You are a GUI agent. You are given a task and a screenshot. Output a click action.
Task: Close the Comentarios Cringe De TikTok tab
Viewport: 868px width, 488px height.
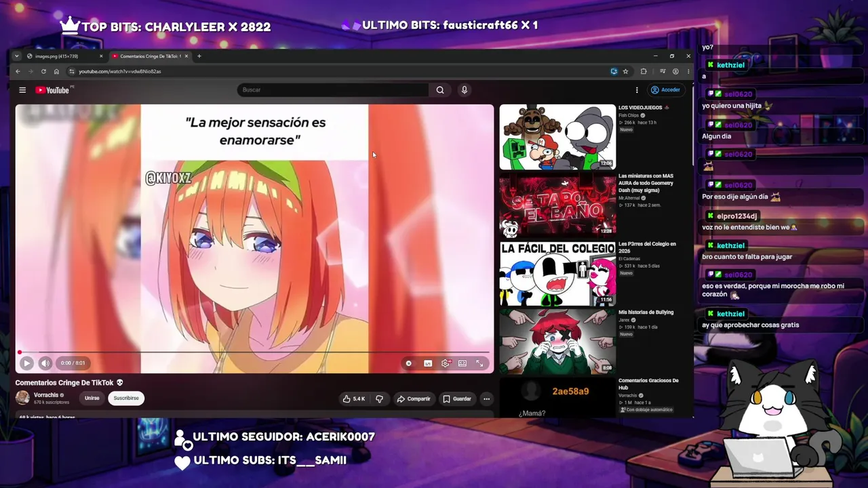click(186, 56)
